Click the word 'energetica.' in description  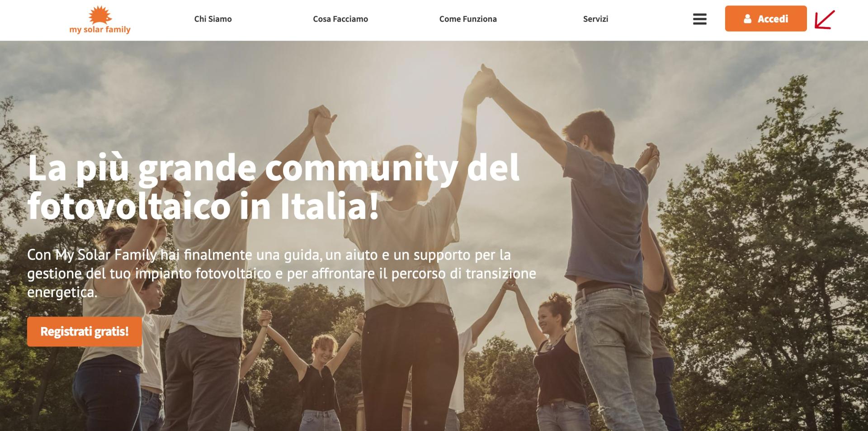coord(62,292)
